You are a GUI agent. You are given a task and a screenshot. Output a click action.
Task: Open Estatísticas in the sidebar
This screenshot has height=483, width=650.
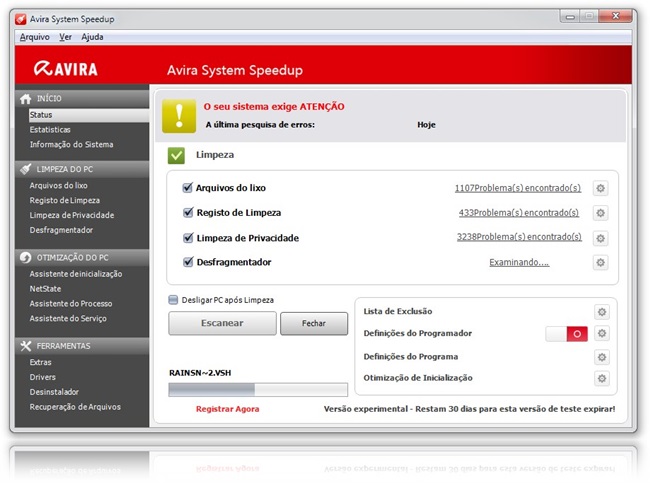coord(50,130)
